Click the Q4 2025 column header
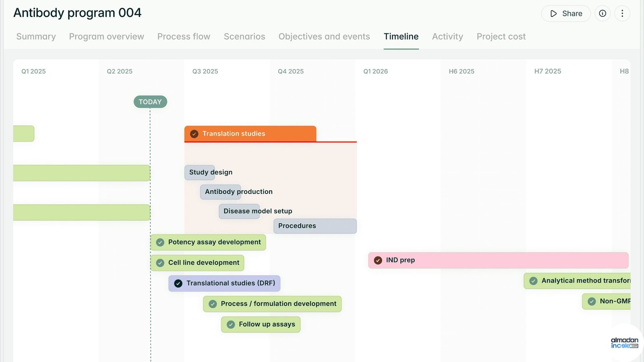The width and height of the screenshot is (644, 362). [291, 71]
